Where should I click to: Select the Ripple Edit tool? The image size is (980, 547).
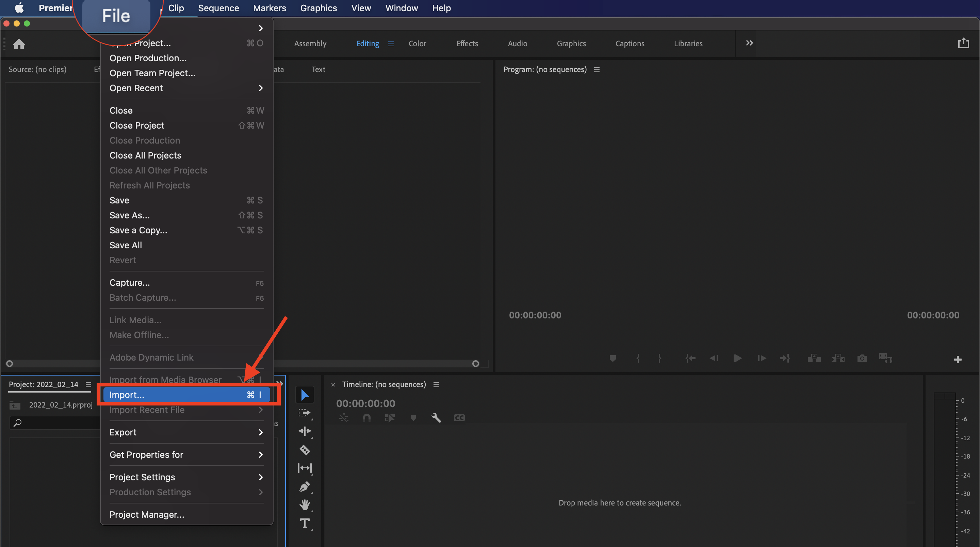(x=305, y=431)
